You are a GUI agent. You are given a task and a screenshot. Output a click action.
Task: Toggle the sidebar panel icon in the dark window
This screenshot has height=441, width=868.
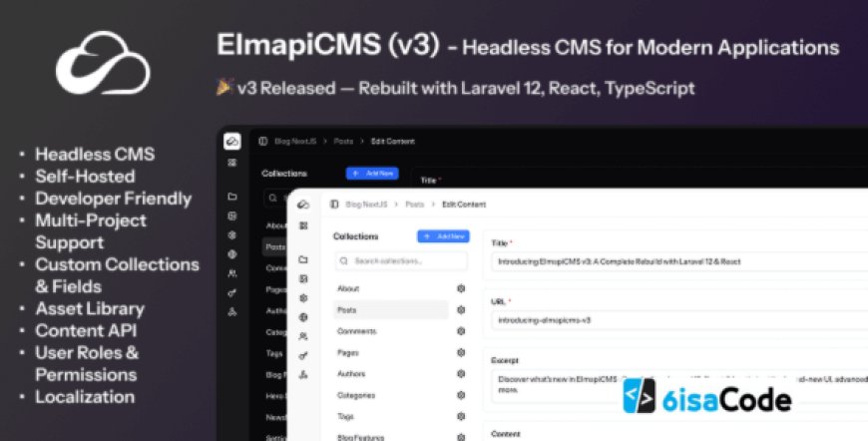coord(263,142)
